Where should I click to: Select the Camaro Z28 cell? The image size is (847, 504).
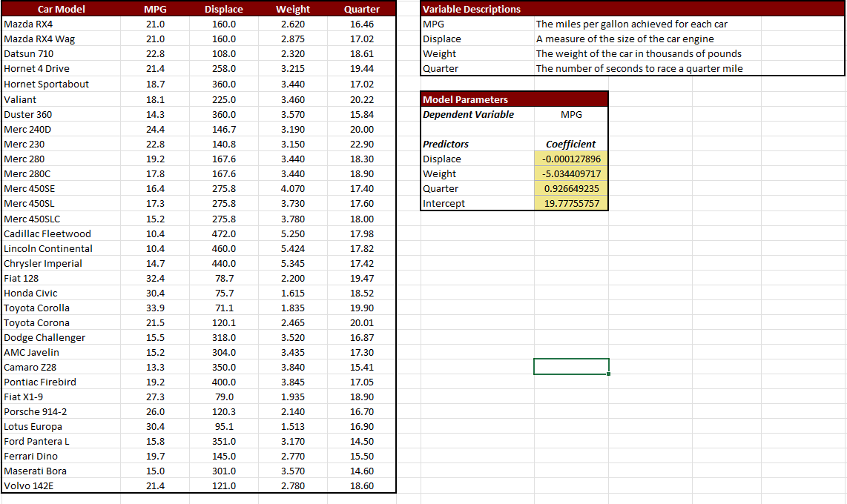coord(61,368)
